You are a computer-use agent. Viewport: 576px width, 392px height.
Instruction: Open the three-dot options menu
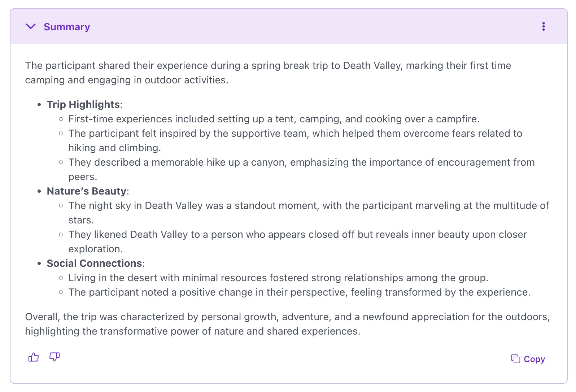tap(543, 26)
